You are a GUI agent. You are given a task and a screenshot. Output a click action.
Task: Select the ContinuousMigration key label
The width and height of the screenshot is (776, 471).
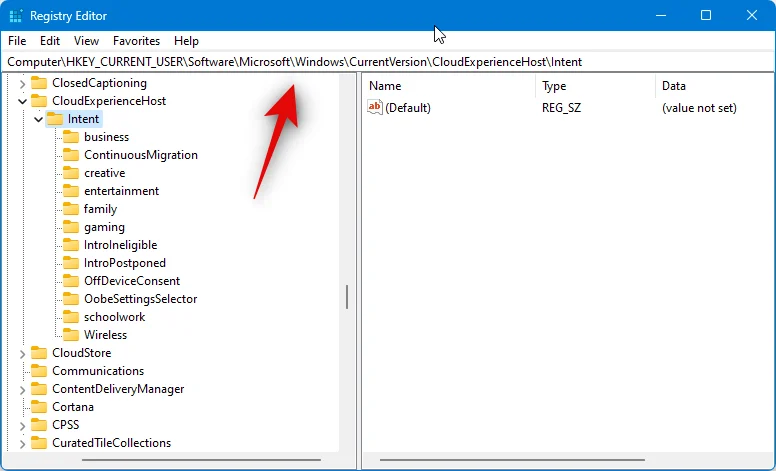tap(141, 155)
